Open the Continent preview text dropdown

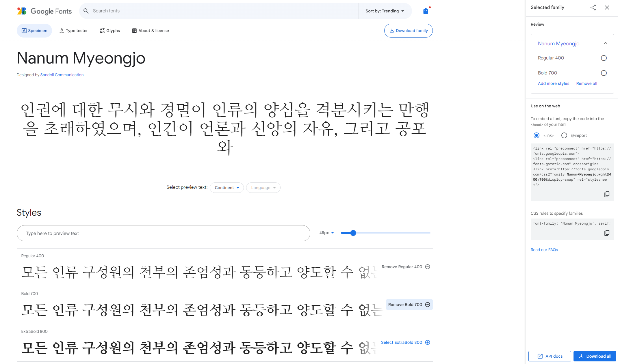coord(227,188)
